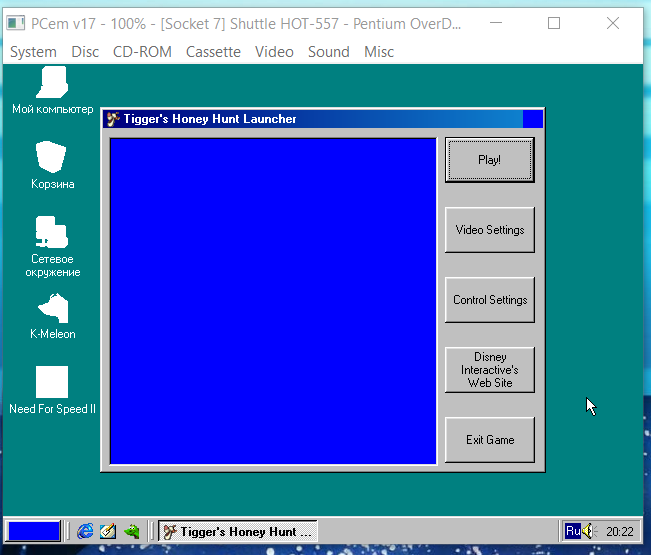Close the PCem window

[x=613, y=23]
